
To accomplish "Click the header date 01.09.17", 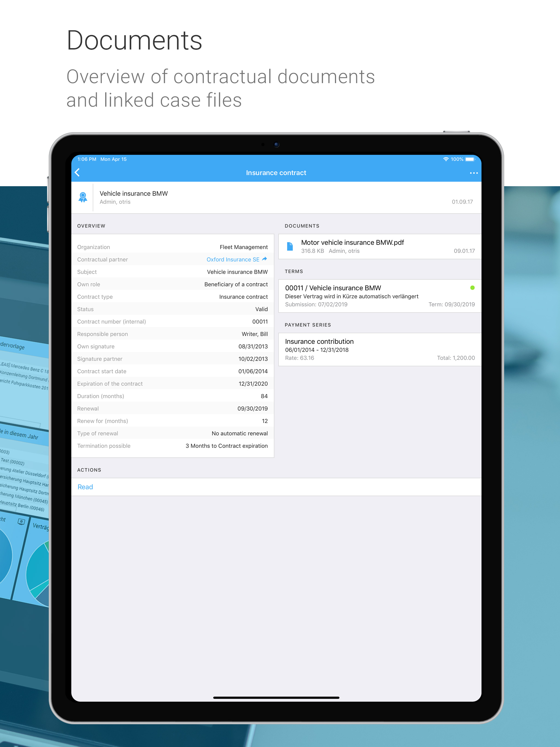I will 462,202.
